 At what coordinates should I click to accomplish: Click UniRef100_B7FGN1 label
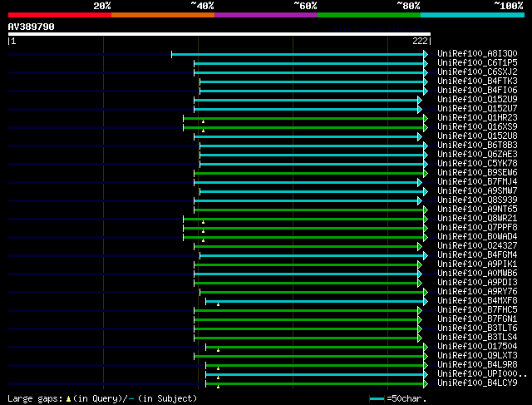[477, 319]
